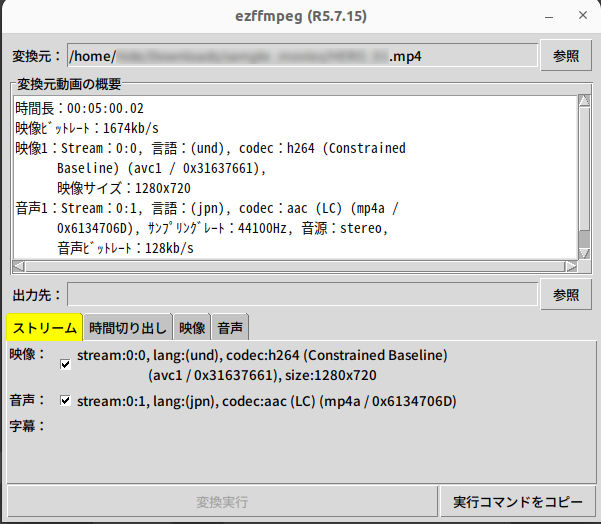Image resolution: width=601 pixels, height=524 pixels.
Task: Click 実行コマンドをコピー button
Action: pos(517,501)
